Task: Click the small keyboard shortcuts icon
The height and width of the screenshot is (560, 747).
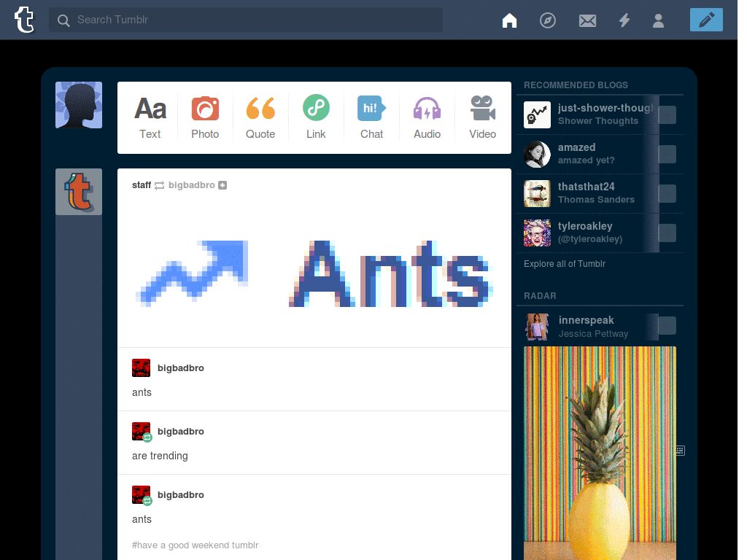Action: pos(681,451)
